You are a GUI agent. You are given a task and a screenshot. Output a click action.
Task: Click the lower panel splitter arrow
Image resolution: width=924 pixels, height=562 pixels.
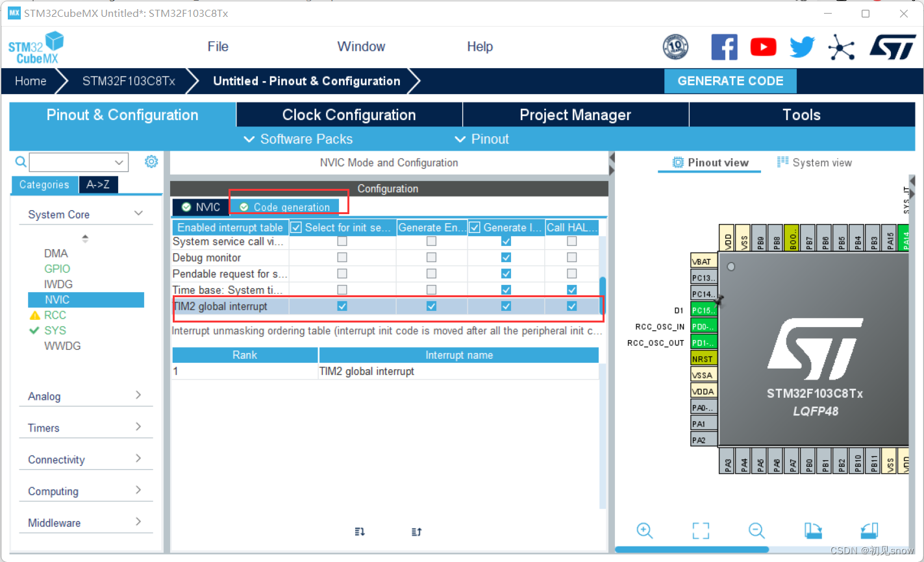pyautogui.click(x=612, y=169)
